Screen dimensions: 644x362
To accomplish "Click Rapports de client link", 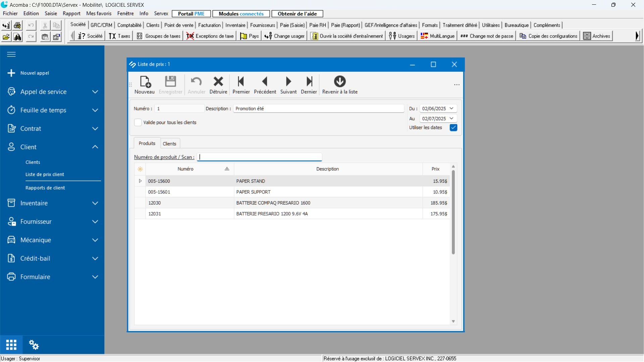I will click(45, 188).
